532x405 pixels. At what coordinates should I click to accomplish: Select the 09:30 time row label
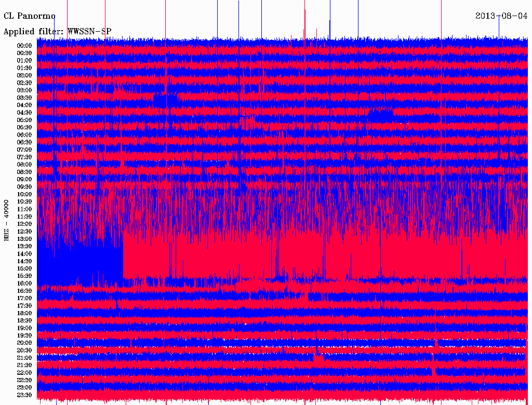point(24,187)
